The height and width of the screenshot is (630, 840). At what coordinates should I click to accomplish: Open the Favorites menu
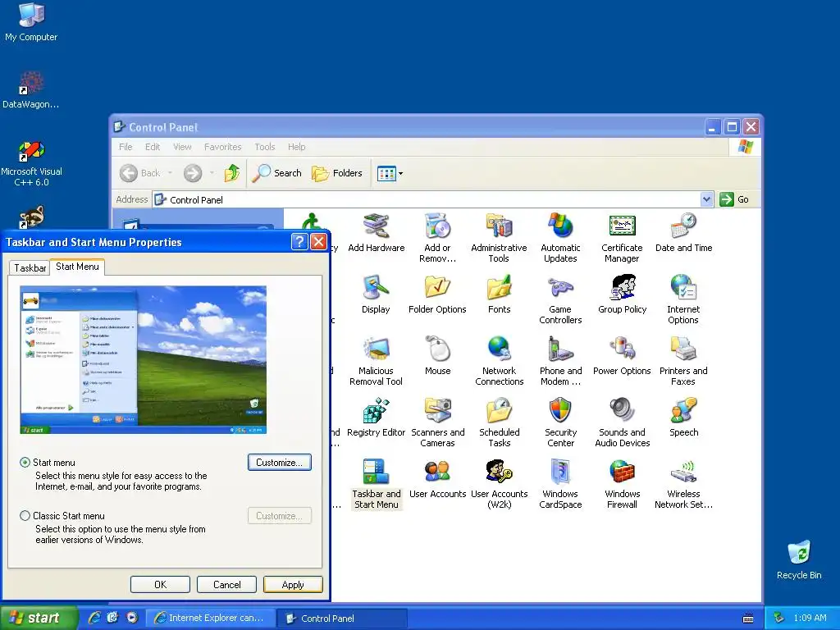(222, 147)
